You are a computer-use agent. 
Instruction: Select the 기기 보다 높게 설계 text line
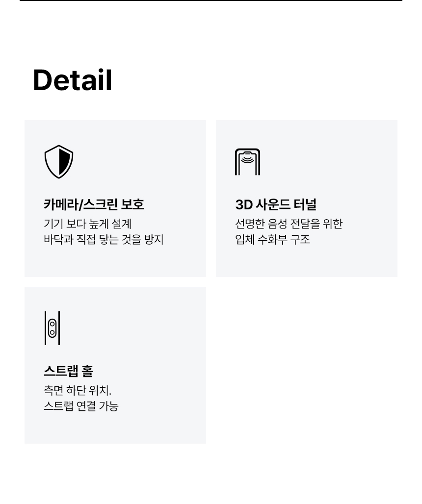tap(87, 224)
